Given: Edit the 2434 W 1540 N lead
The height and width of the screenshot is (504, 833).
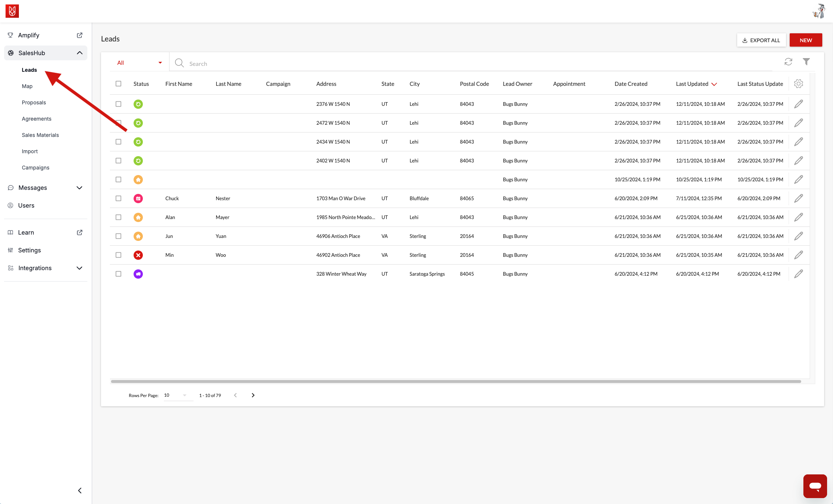Looking at the screenshot, I should pos(799,142).
